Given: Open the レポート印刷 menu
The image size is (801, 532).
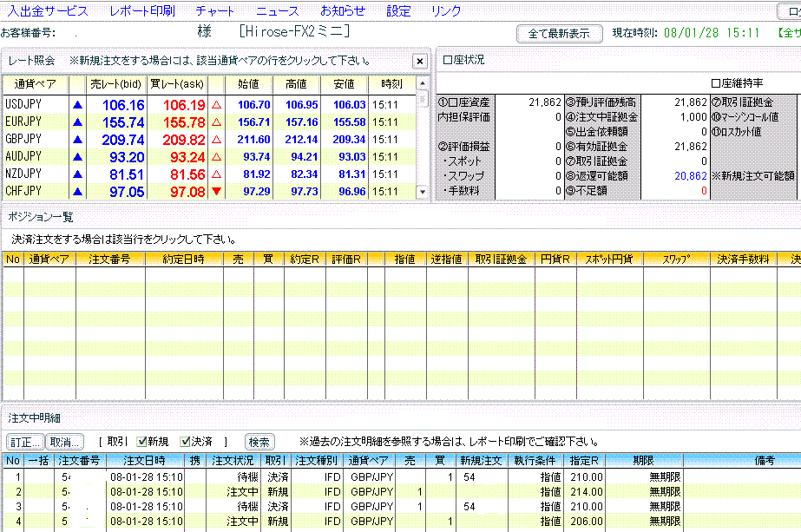Looking at the screenshot, I should [142, 10].
